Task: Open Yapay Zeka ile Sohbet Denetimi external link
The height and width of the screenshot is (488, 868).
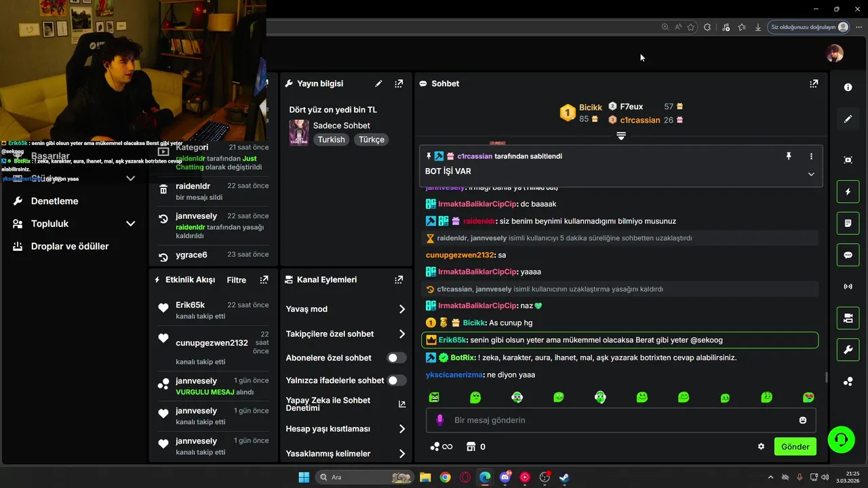Action: coord(401,404)
